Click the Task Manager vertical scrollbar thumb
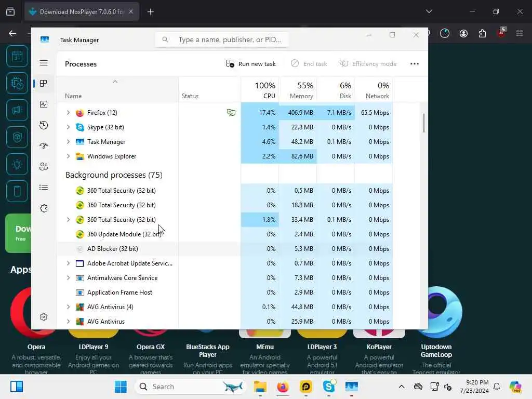The height and width of the screenshot is (399, 532). click(x=424, y=123)
